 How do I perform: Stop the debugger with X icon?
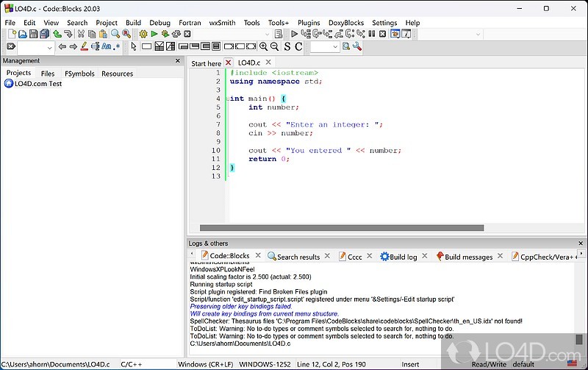[382, 34]
